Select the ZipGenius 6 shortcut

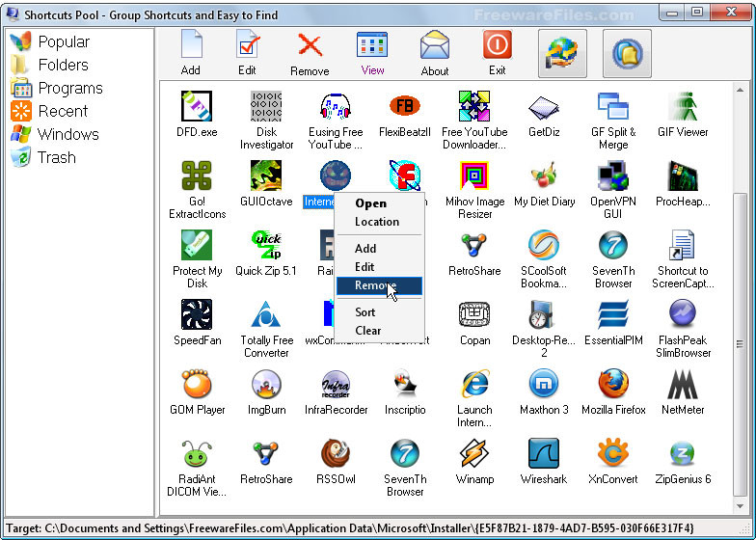683,461
